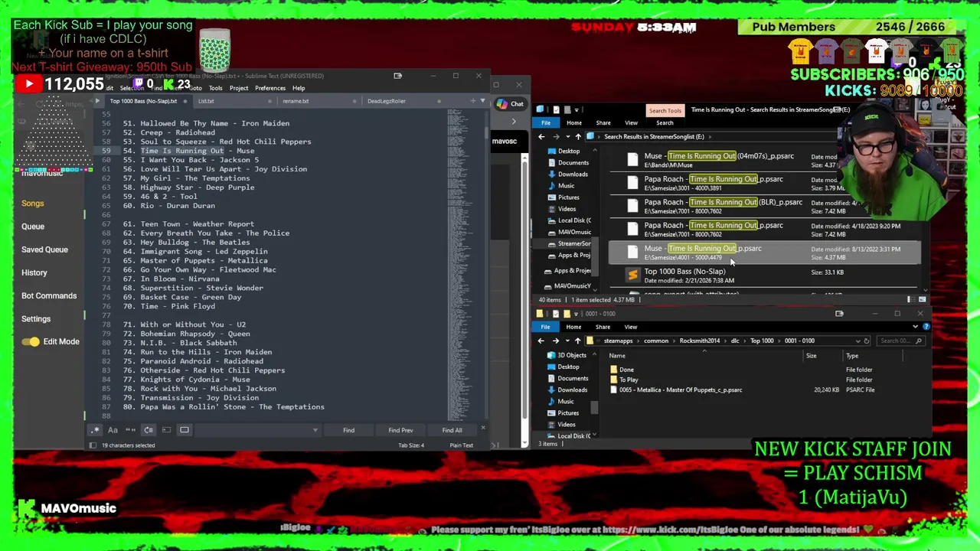
Task: Click the Copilot Chat button
Action: 510,104
